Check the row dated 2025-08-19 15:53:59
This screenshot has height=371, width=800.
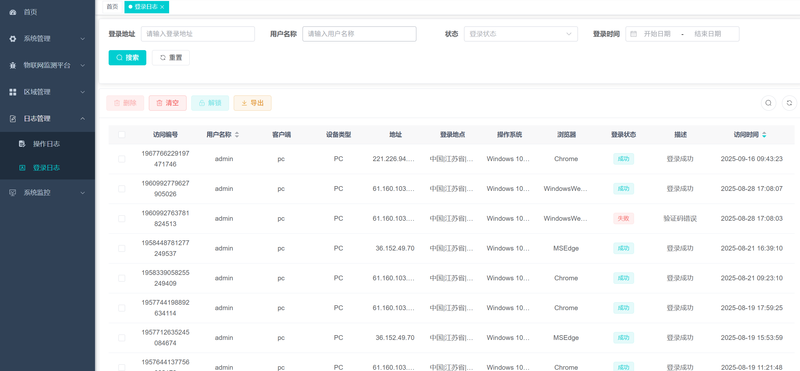121,337
